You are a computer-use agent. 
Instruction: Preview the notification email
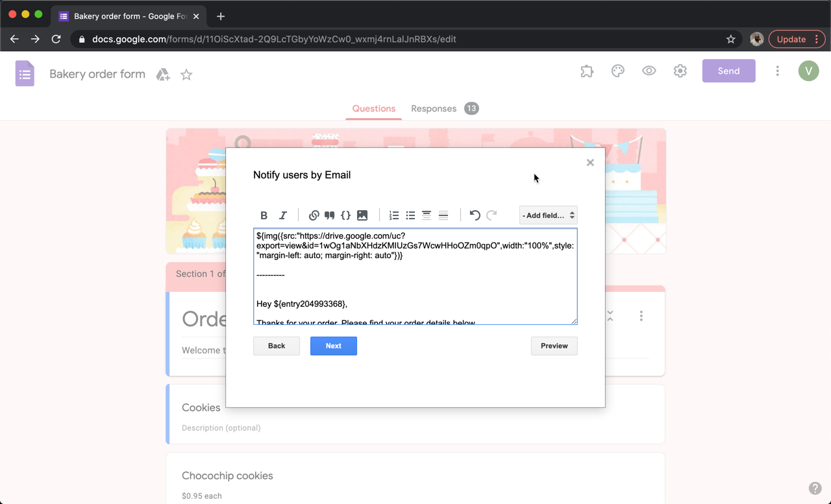[x=554, y=346]
